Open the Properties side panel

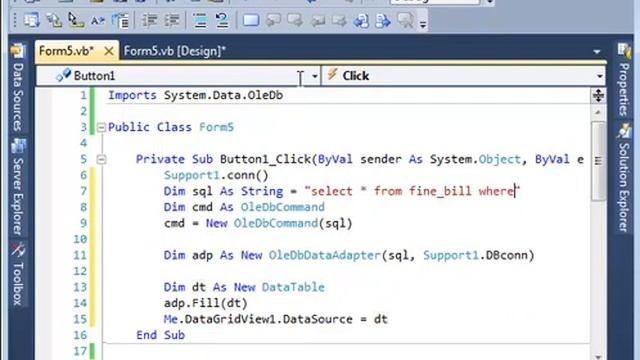tap(624, 80)
